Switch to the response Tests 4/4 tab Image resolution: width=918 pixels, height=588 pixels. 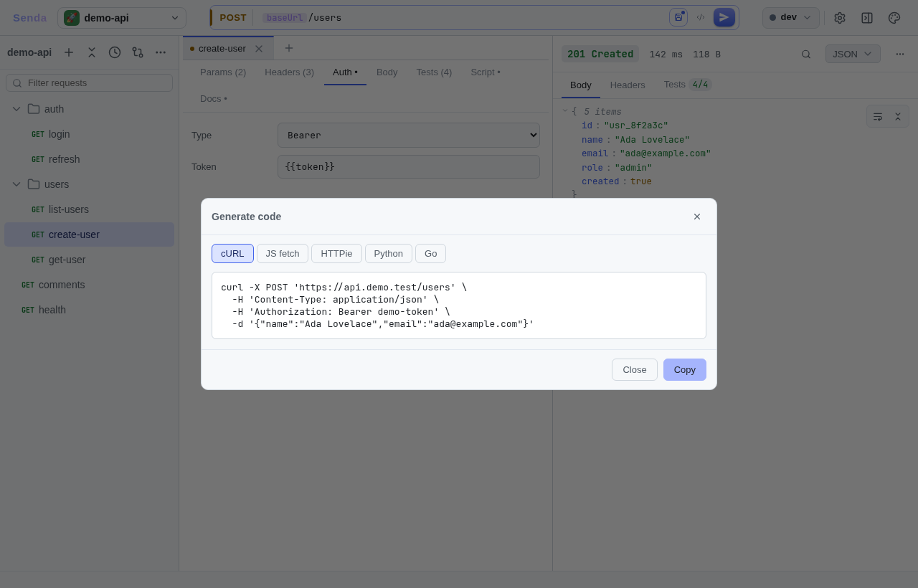pyautogui.click(x=687, y=85)
